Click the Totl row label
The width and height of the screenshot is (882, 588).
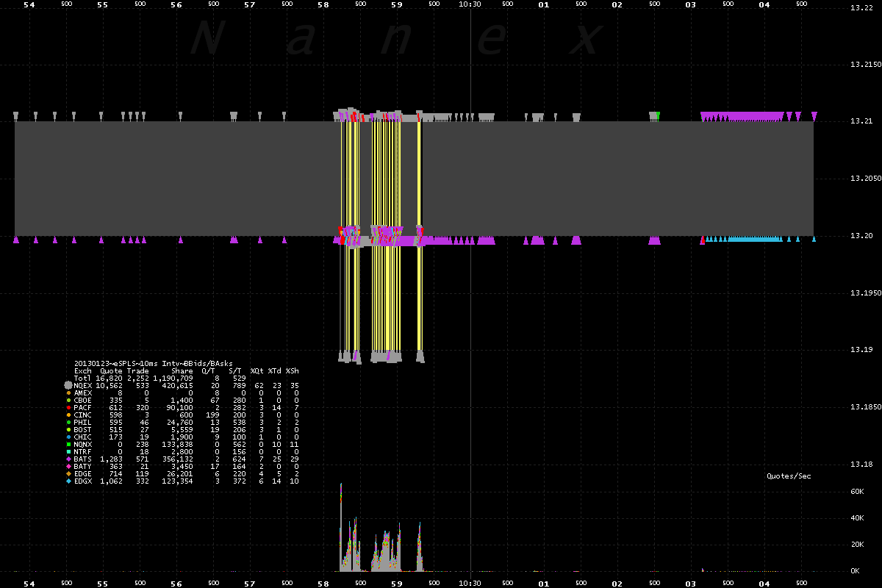click(83, 379)
